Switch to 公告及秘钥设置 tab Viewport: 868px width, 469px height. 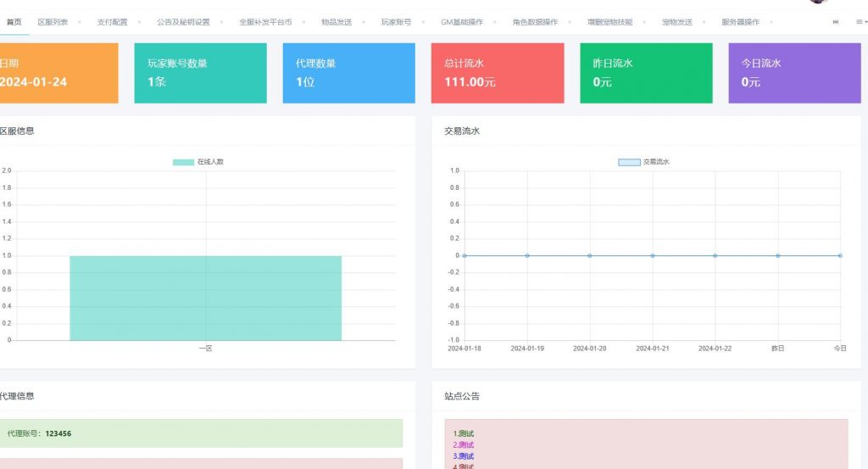coord(183,22)
